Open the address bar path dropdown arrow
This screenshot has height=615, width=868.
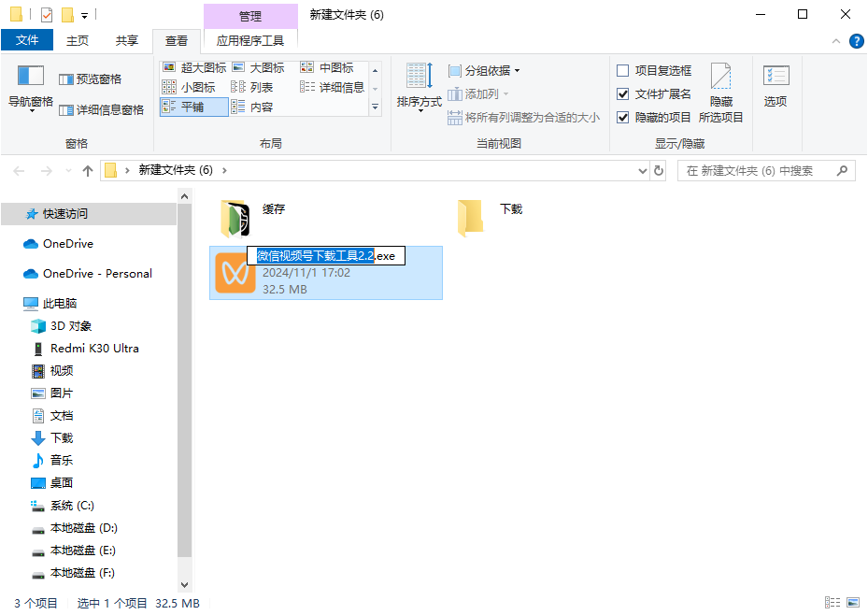pyautogui.click(x=641, y=170)
